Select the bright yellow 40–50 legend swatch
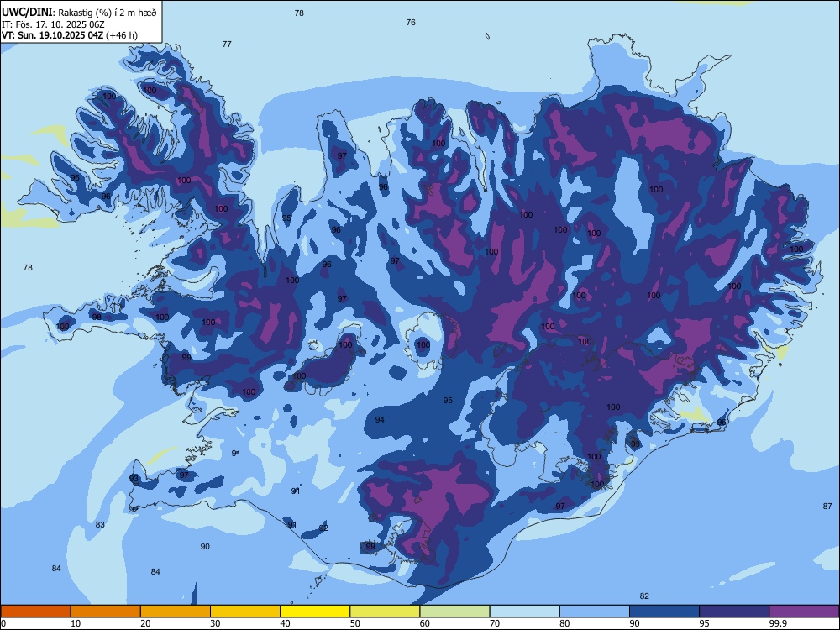This screenshot has height=630, width=840. [315, 612]
